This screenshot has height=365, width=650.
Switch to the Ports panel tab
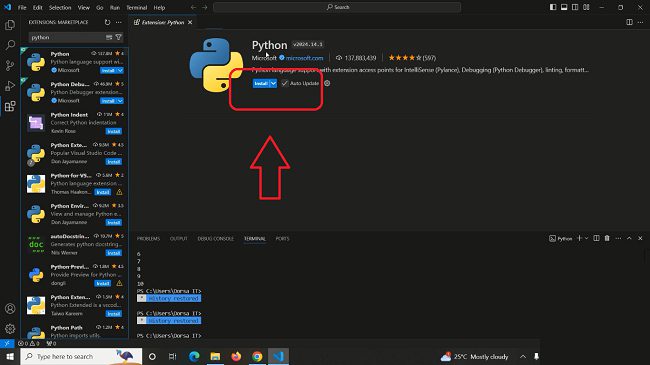(x=283, y=239)
